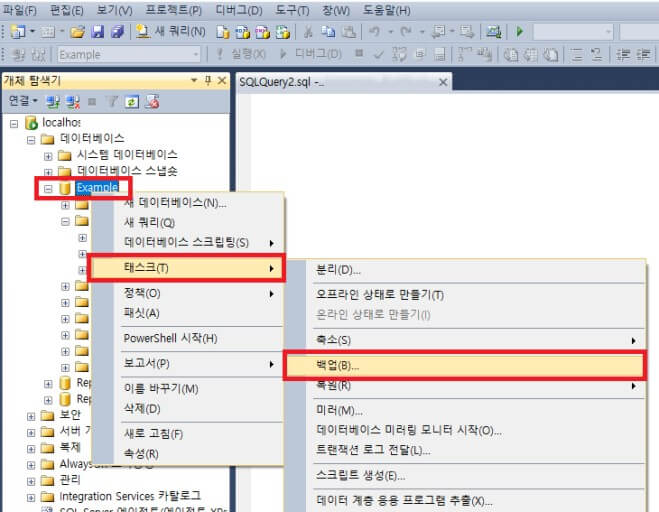Expand the 보안 (Security) folder node
The height and width of the screenshot is (512, 659).
[x=32, y=414]
